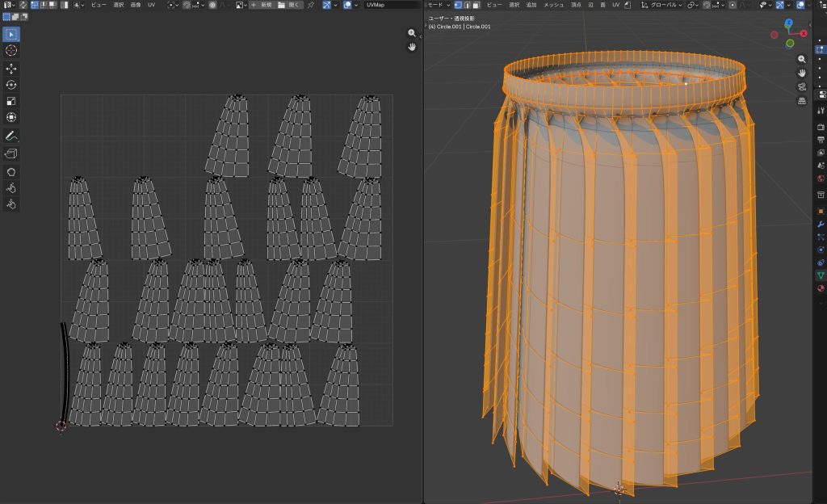Select the Rotate tool in UV toolbar
827x504 pixels.
click(11, 85)
